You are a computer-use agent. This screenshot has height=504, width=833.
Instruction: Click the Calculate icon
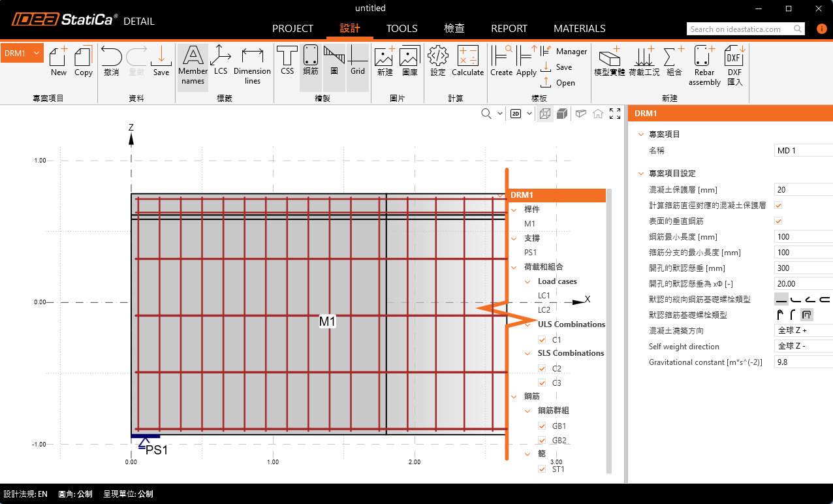click(467, 62)
